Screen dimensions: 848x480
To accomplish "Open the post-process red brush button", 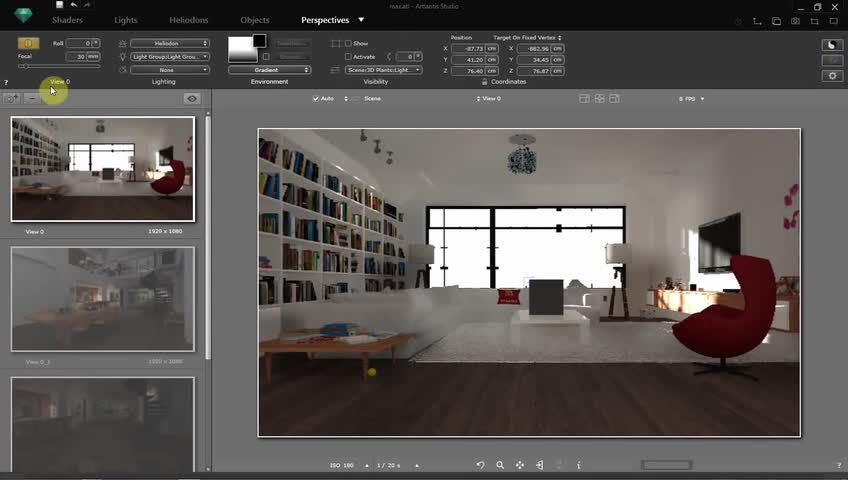I will pos(832,60).
